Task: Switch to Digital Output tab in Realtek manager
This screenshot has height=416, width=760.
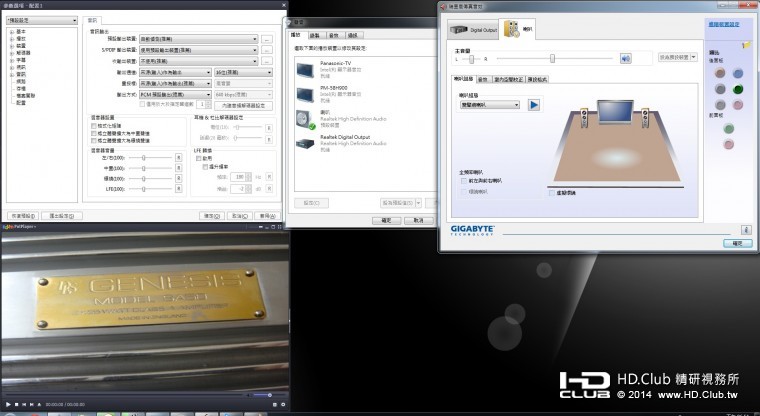Action: 473,30
